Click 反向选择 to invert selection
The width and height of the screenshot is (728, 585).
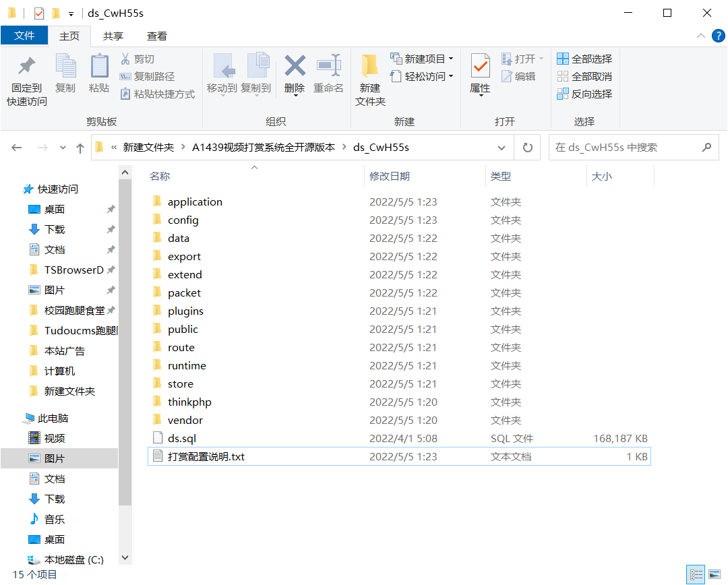590,93
